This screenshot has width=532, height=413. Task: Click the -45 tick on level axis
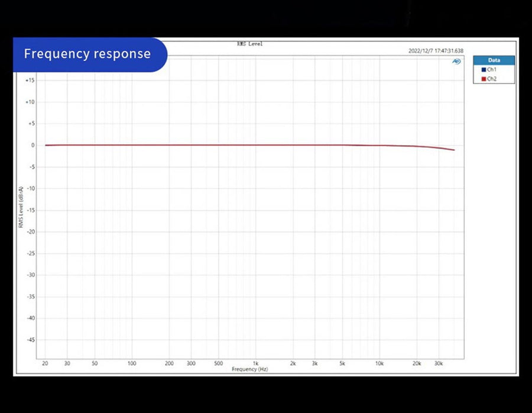pos(30,340)
